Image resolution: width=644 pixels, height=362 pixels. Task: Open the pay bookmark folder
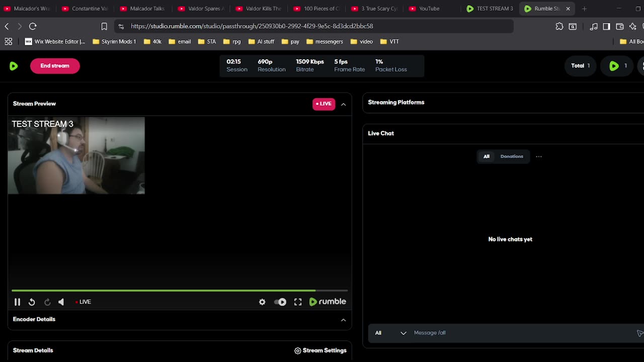[290, 42]
